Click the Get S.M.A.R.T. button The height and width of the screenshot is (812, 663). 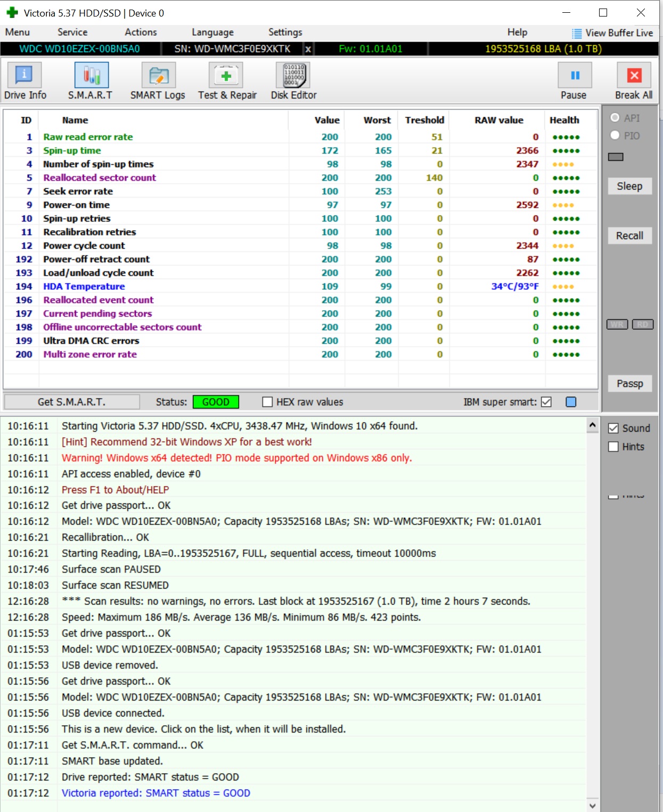pyautogui.click(x=71, y=402)
